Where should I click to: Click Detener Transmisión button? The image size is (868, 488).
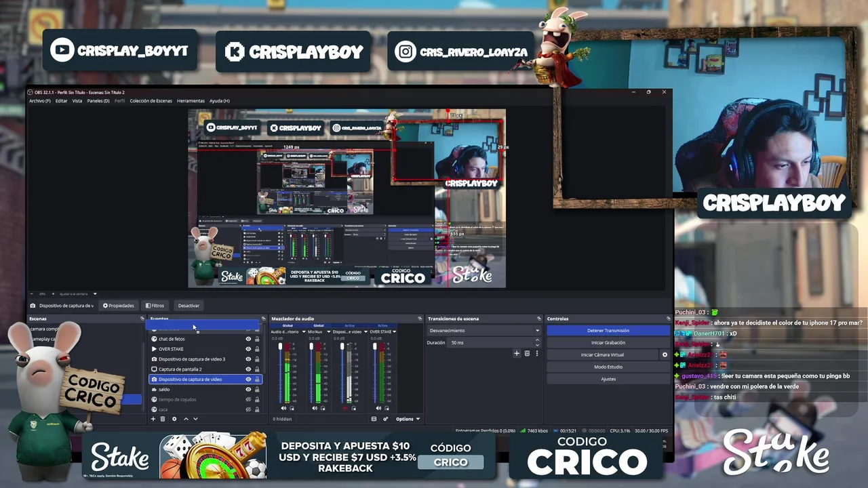point(608,331)
